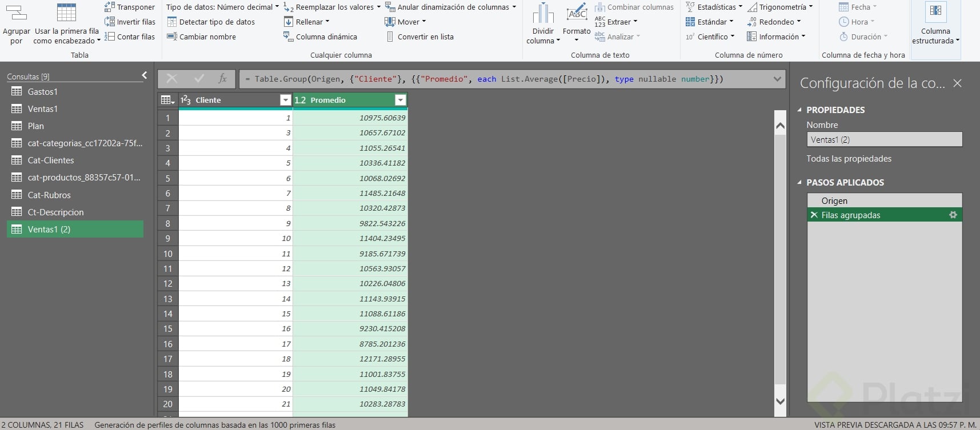This screenshot has height=430, width=980.
Task: Open the Cliente column filter
Action: [x=286, y=100]
